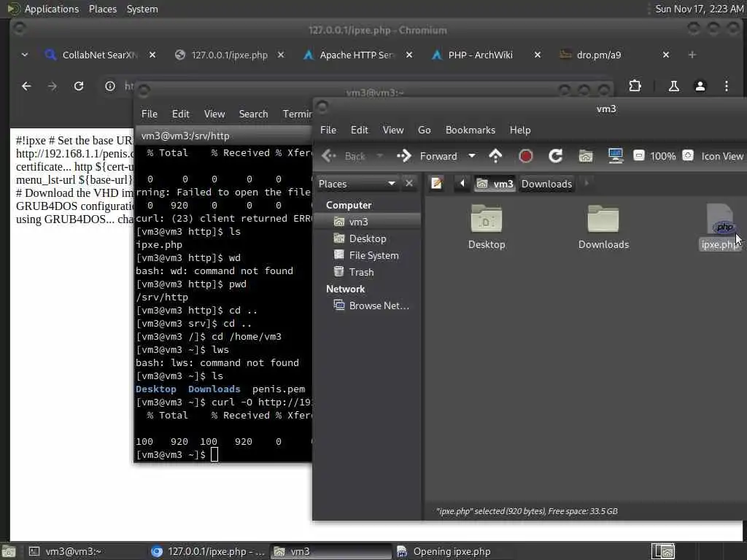Open the Places panel menu
Screen dimensions: 747x560
coord(102,9)
